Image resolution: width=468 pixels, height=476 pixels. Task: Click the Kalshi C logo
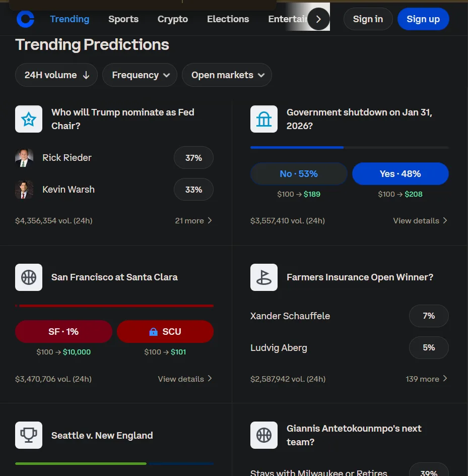point(25,19)
